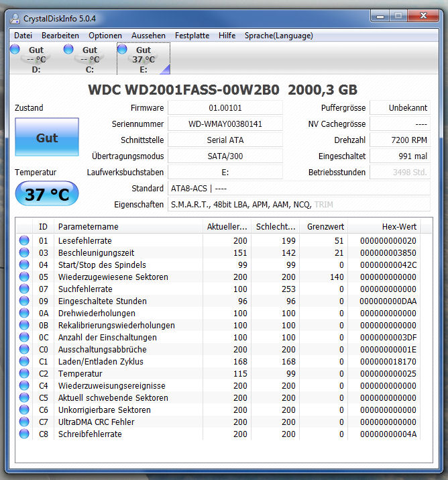
Task: Click the status orb for Aktuell schwebende Sektoren
Action: [x=24, y=397]
